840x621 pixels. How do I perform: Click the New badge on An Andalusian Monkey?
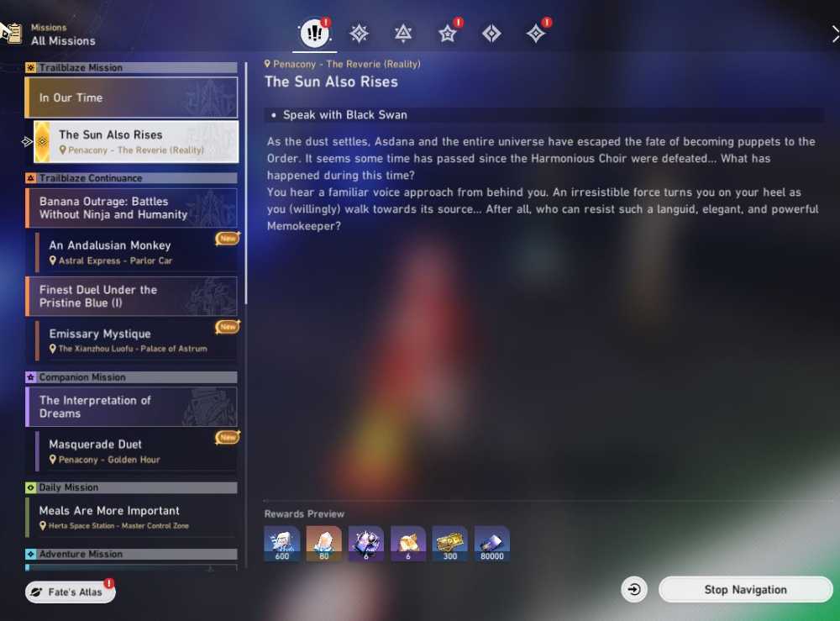(x=228, y=239)
